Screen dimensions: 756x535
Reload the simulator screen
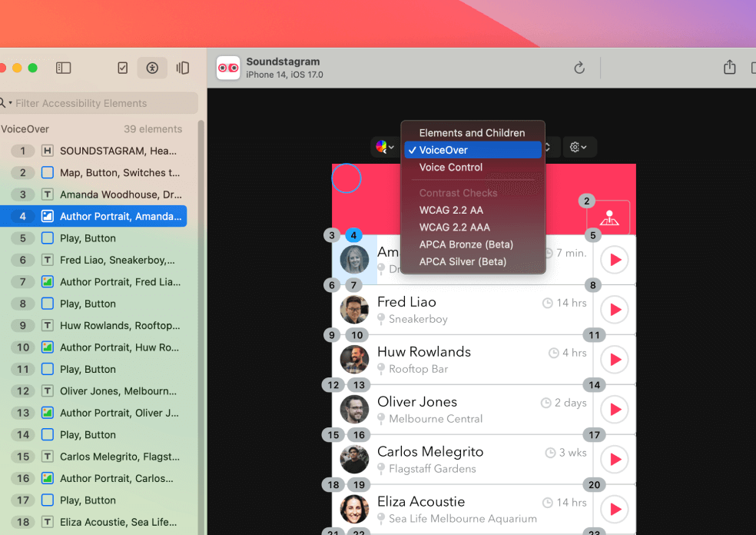[x=579, y=68]
